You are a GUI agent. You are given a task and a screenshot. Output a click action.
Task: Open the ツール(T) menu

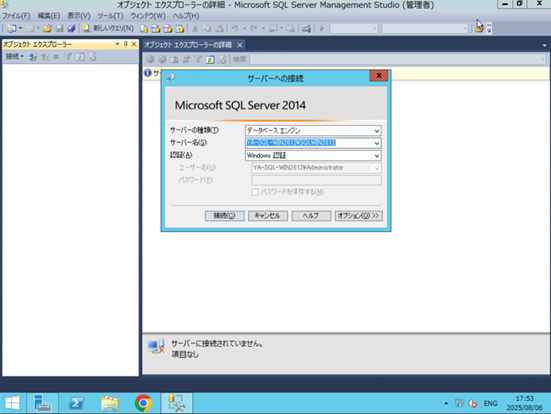click(x=110, y=16)
